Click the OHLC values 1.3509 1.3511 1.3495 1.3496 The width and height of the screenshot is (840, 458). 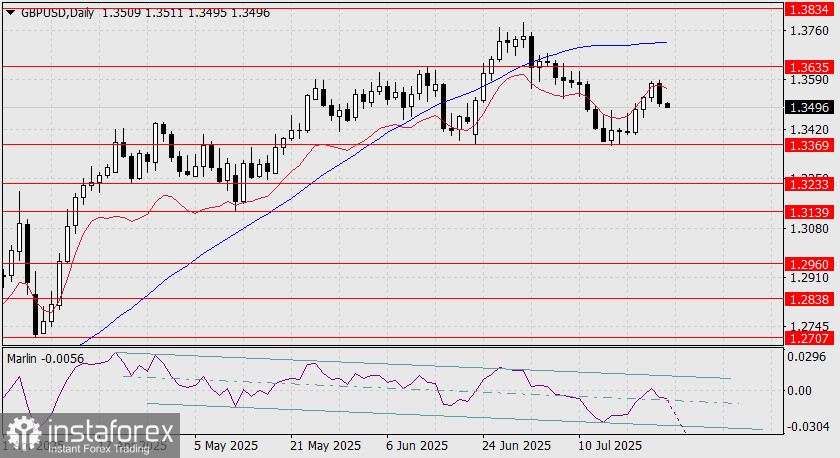[x=186, y=13]
